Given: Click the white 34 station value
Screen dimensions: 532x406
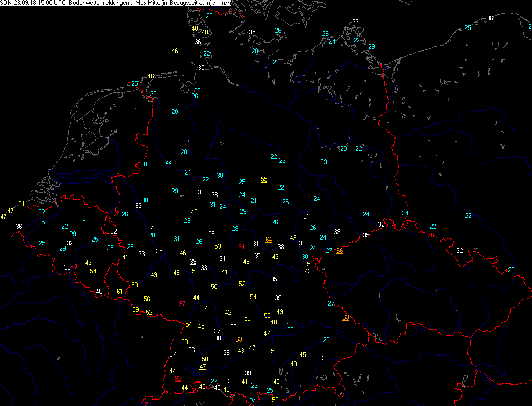Looking at the screenshot, I should (151, 228).
